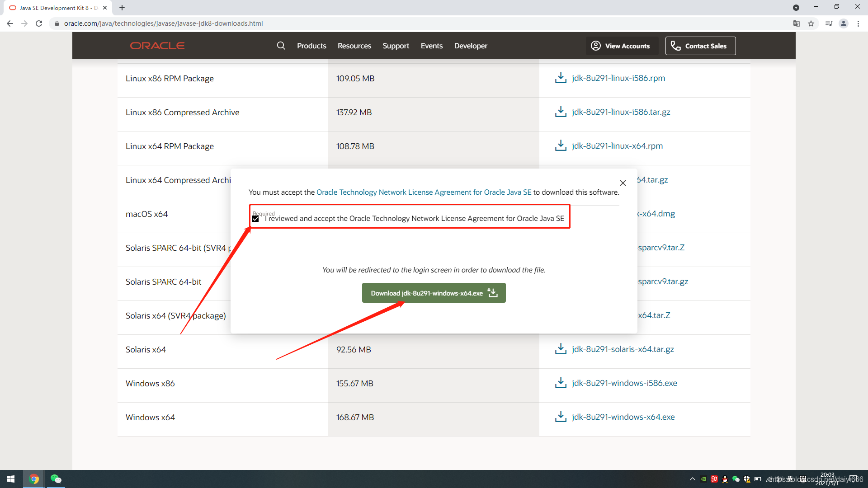Click the translate page icon in address bar
Viewport: 868px width, 488px height.
click(797, 23)
